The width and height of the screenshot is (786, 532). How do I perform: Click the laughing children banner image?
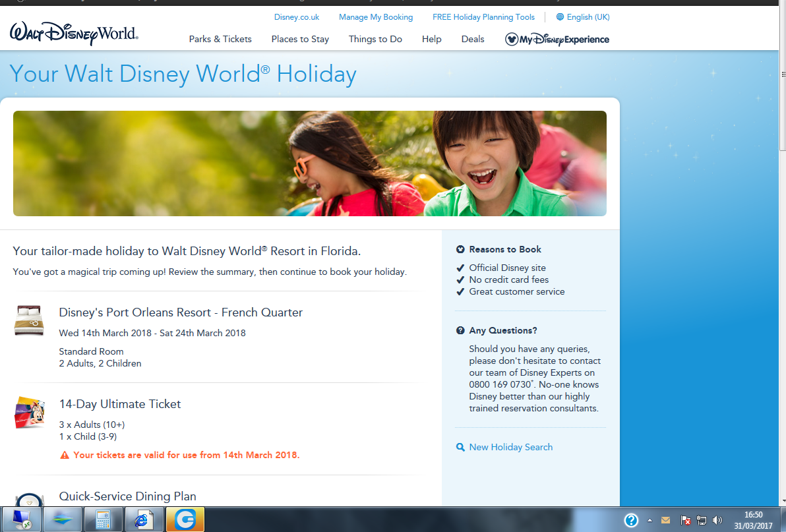(310, 163)
